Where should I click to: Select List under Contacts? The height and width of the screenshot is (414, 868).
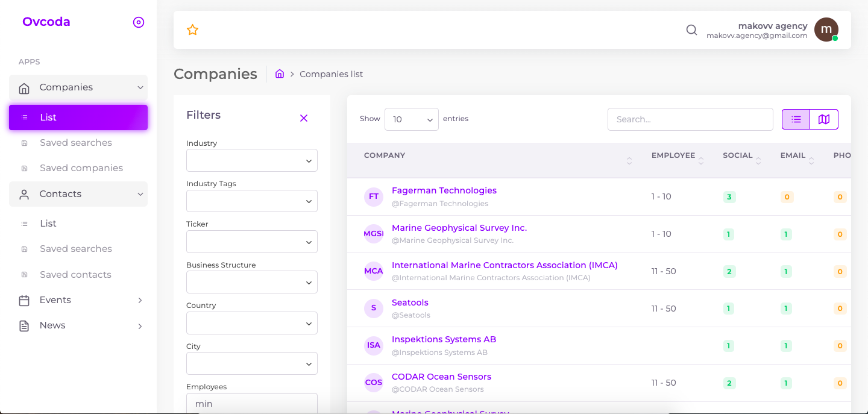coord(48,224)
